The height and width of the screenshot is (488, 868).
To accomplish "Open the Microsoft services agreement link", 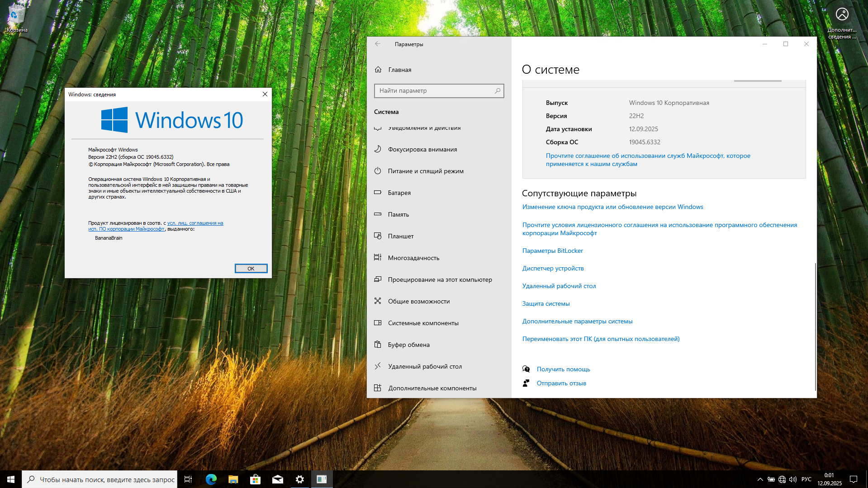I will point(648,160).
